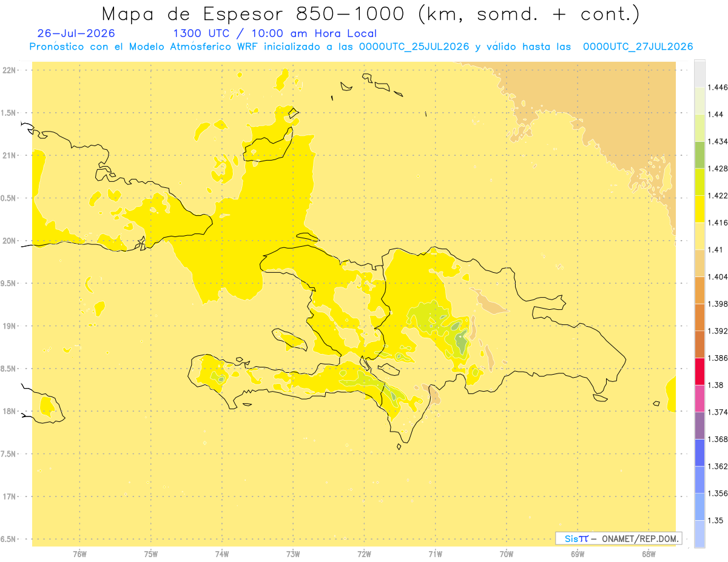Pick the blue swatch between 1.362 and 1.368
Viewport: 728px width, 562px height.
click(x=699, y=453)
